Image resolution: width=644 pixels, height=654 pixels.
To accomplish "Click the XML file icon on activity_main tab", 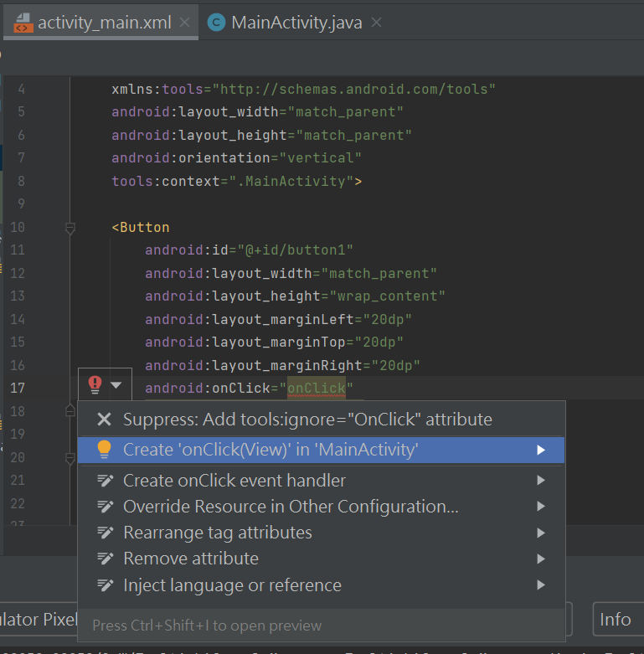I will tap(23, 23).
